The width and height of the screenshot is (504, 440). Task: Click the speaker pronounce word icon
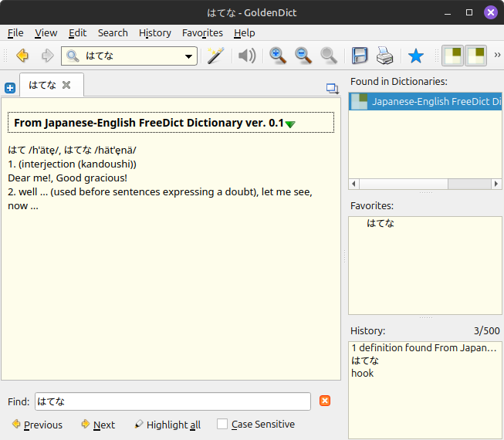(x=247, y=56)
